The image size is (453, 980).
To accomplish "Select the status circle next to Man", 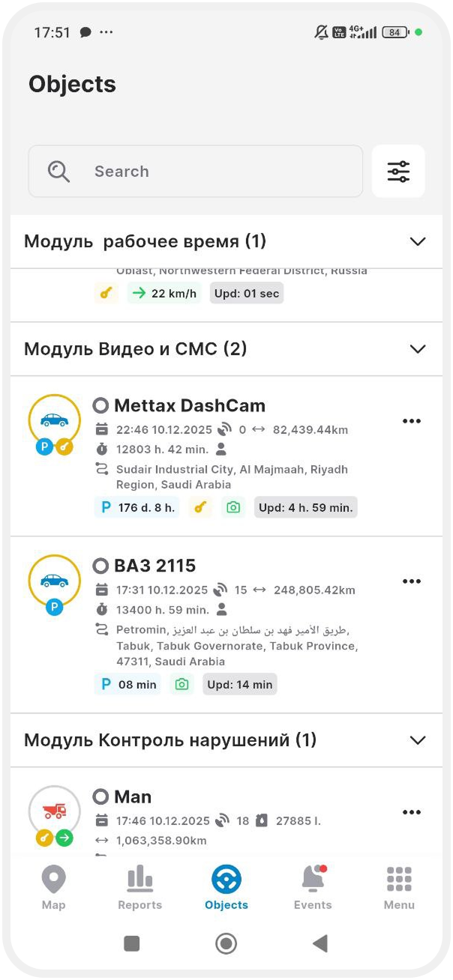I will [100, 796].
